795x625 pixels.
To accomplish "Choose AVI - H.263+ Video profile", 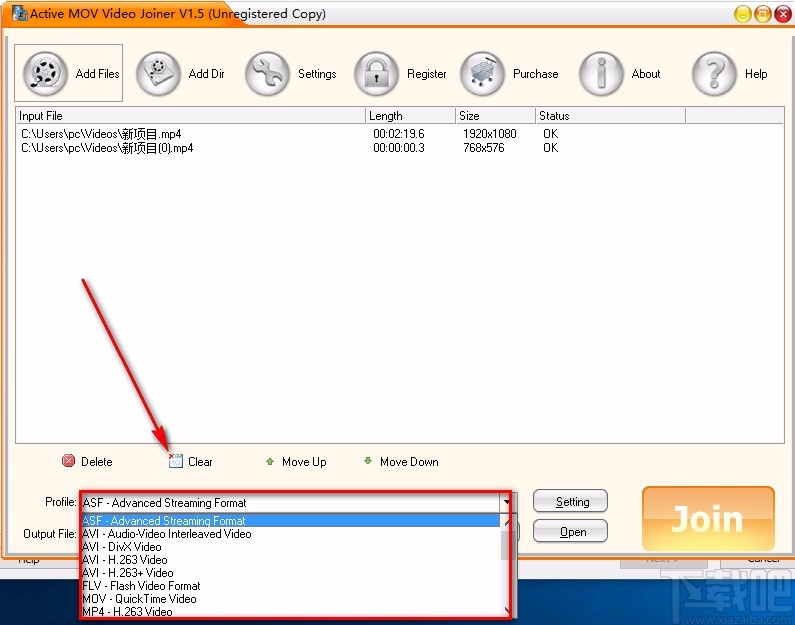I will [x=291, y=573].
